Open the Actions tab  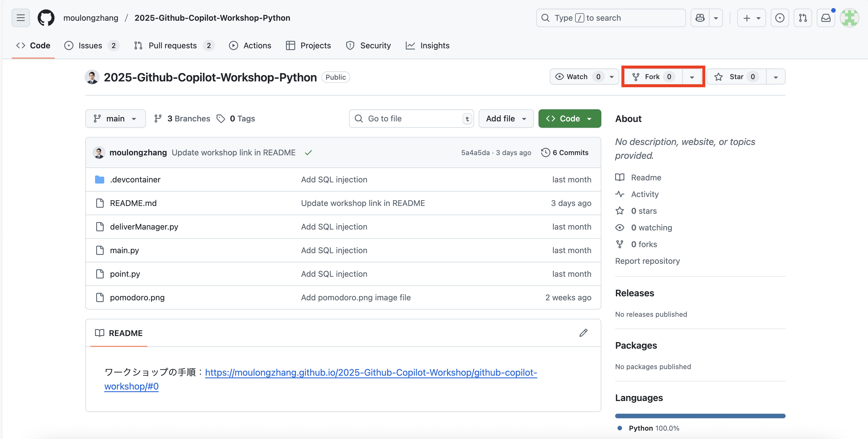click(x=250, y=45)
